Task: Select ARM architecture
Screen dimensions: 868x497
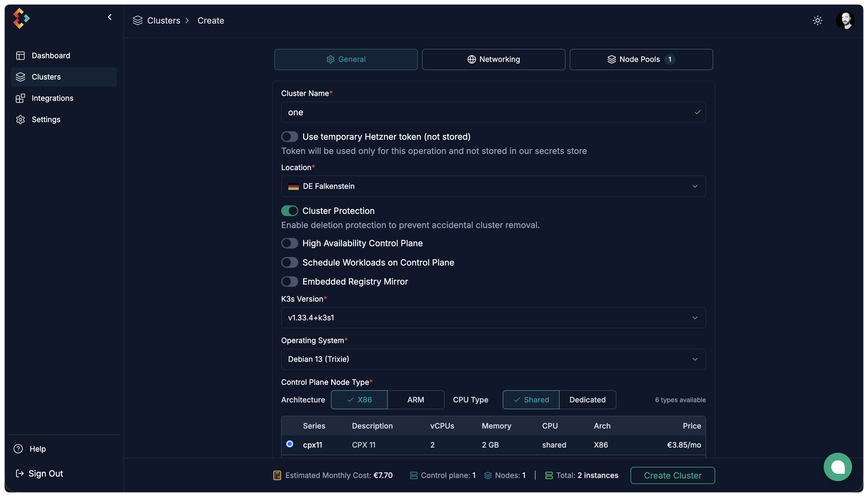Action: [416, 400]
